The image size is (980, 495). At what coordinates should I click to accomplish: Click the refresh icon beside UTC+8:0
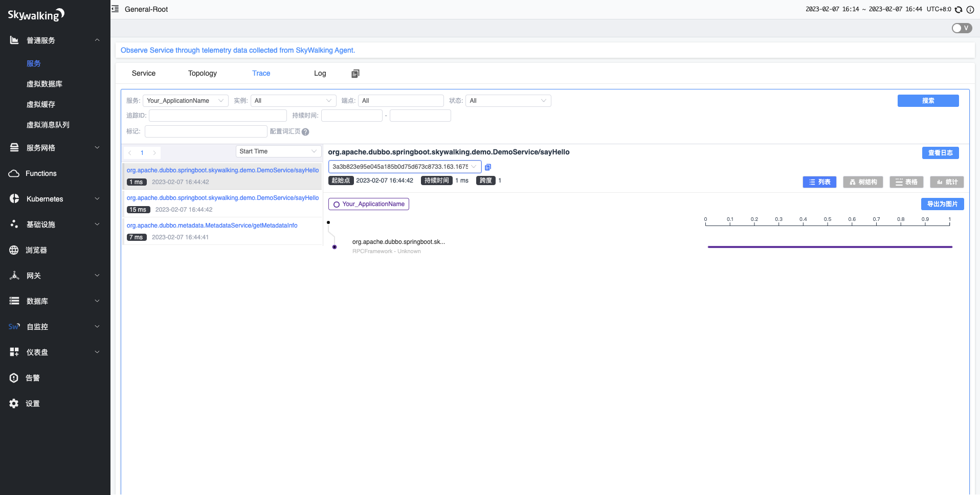(959, 10)
